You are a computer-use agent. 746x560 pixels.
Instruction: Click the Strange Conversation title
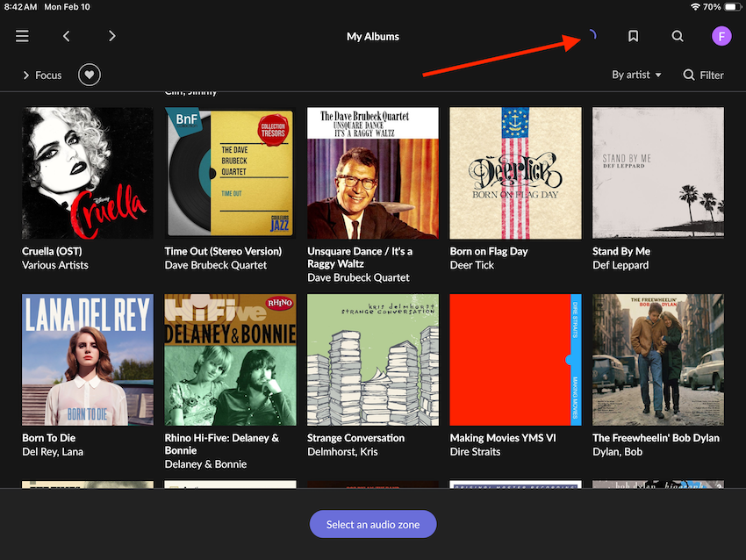click(355, 438)
